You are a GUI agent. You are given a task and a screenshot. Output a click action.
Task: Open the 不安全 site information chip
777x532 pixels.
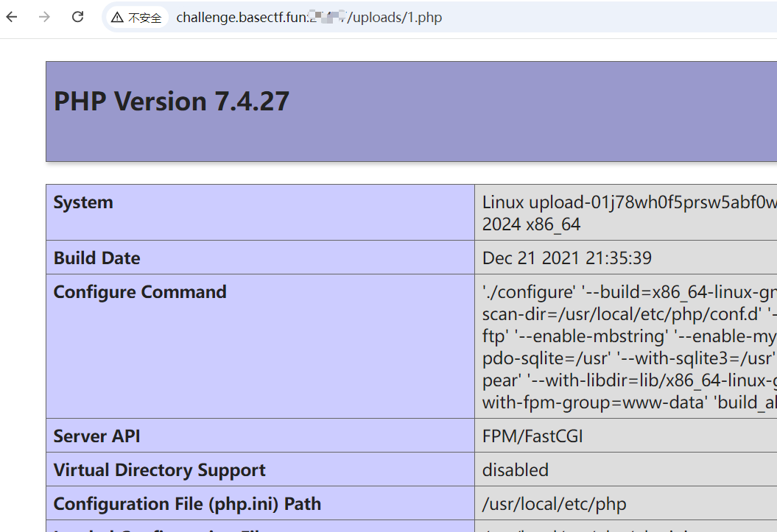137,18
